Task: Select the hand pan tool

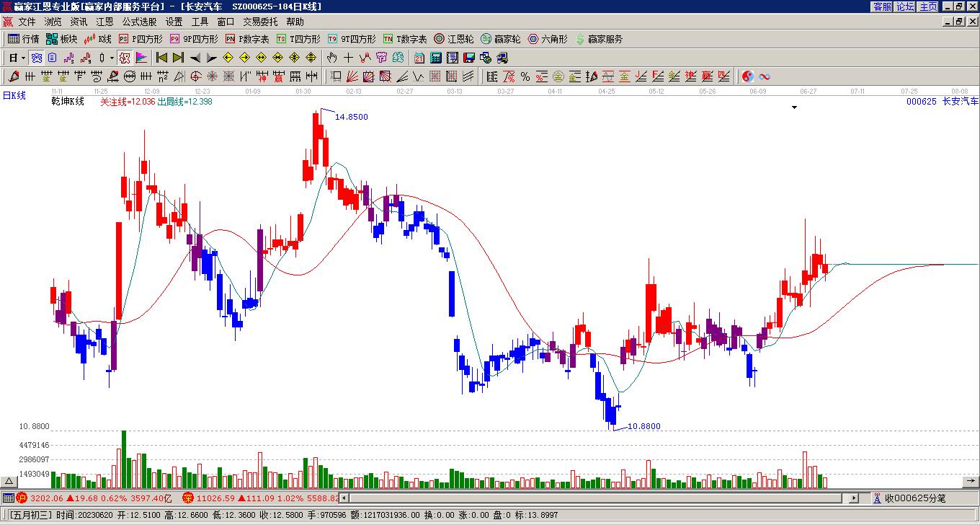Action: coord(331,58)
